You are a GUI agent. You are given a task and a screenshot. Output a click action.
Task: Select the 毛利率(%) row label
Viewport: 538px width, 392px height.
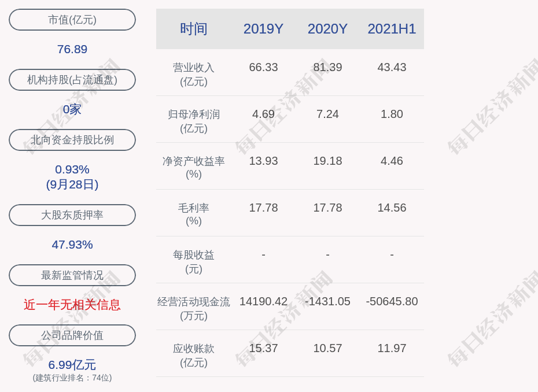click(x=194, y=215)
